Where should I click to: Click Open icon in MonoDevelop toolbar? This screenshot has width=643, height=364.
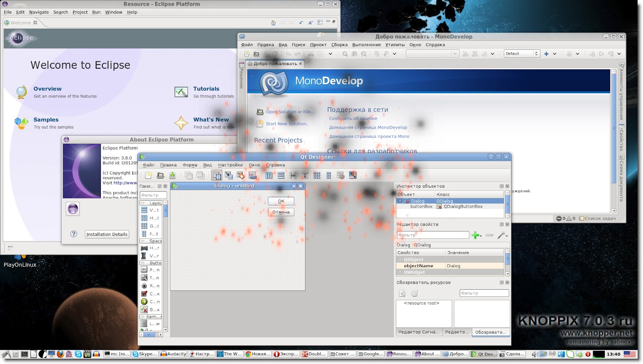tap(256, 54)
